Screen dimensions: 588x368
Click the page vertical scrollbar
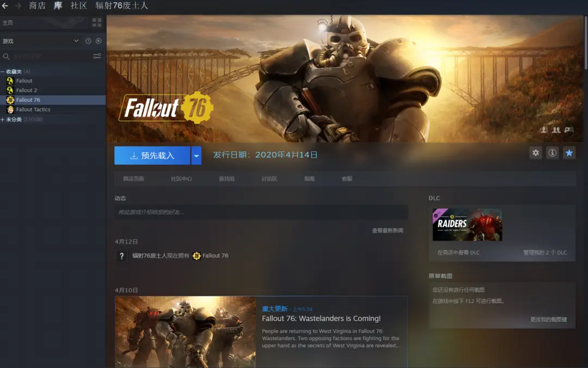586,43
